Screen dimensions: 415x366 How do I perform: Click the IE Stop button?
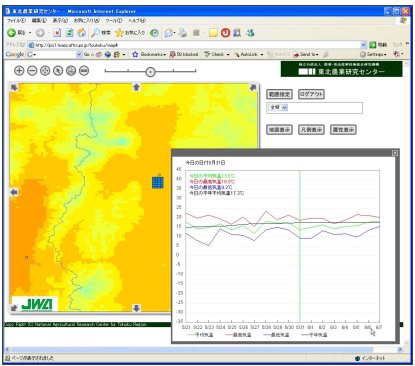click(x=57, y=33)
